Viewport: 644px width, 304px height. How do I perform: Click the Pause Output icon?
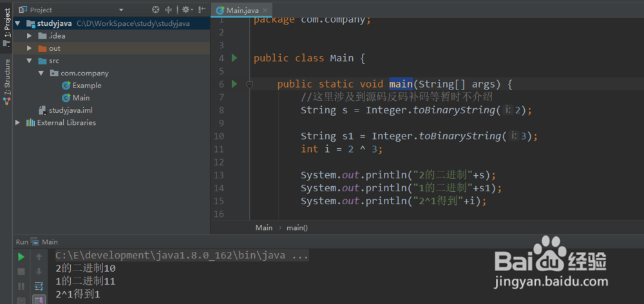point(21,286)
